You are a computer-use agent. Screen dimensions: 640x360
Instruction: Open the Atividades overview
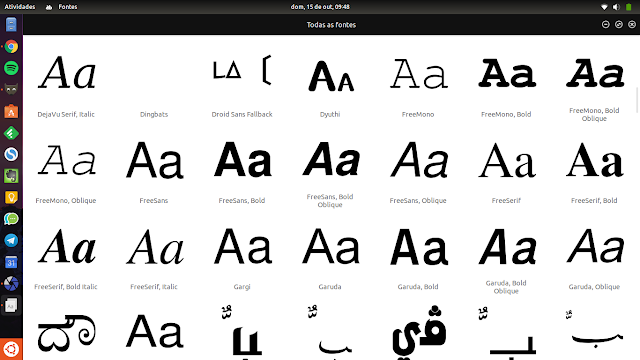point(20,7)
